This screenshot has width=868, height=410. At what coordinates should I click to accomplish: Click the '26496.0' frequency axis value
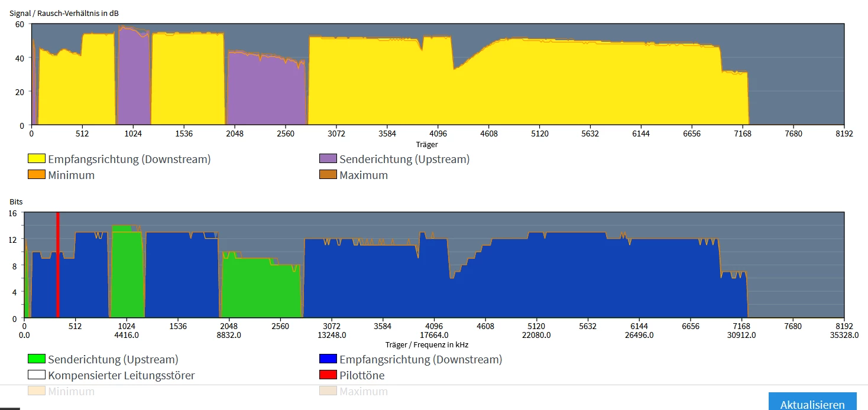pyautogui.click(x=639, y=335)
